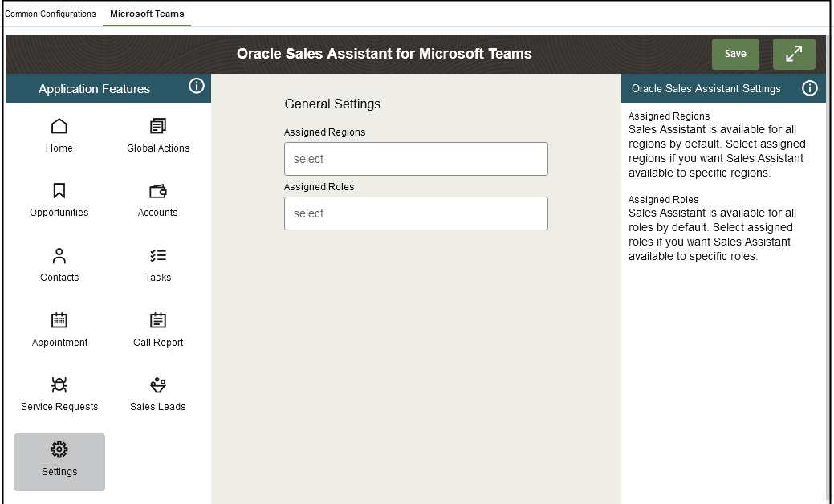Click Assigned Roles help heading in right panel
Viewport: 834px width, 504px height.
coord(663,199)
